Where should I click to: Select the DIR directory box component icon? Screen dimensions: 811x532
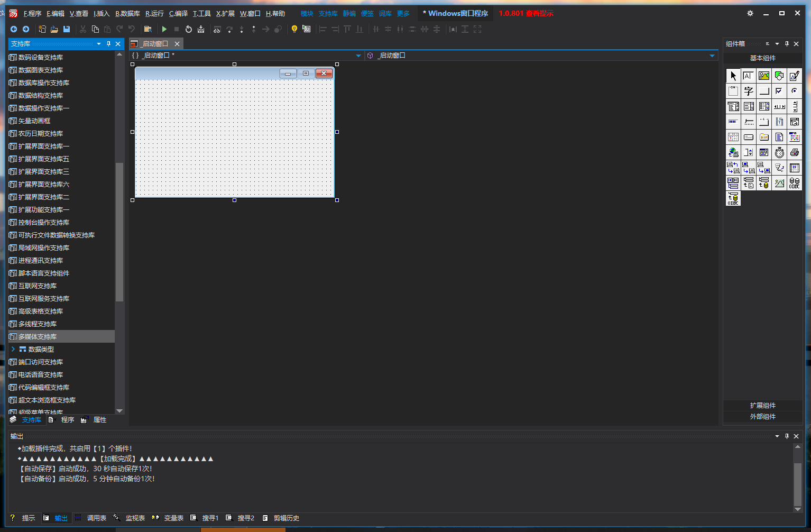point(764,137)
